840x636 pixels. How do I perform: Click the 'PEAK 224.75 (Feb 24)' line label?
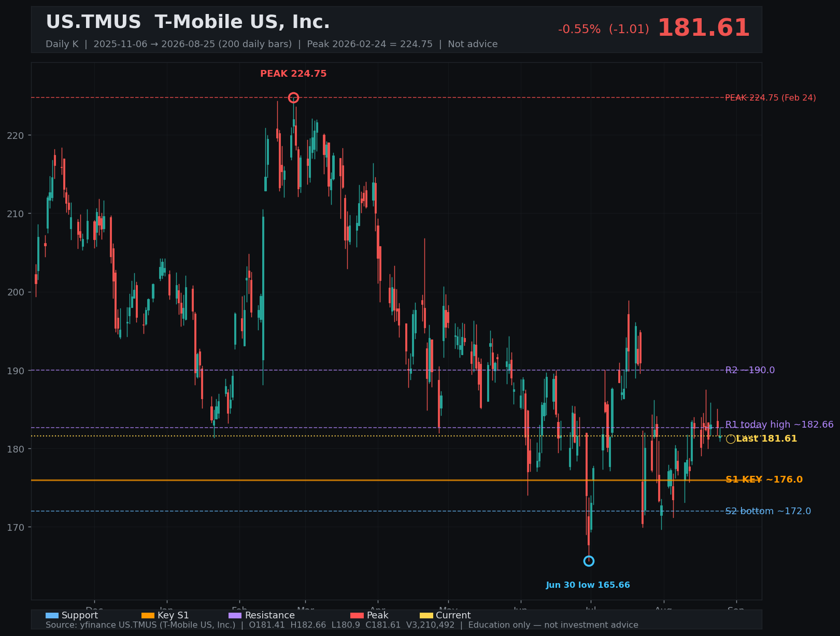770,97
